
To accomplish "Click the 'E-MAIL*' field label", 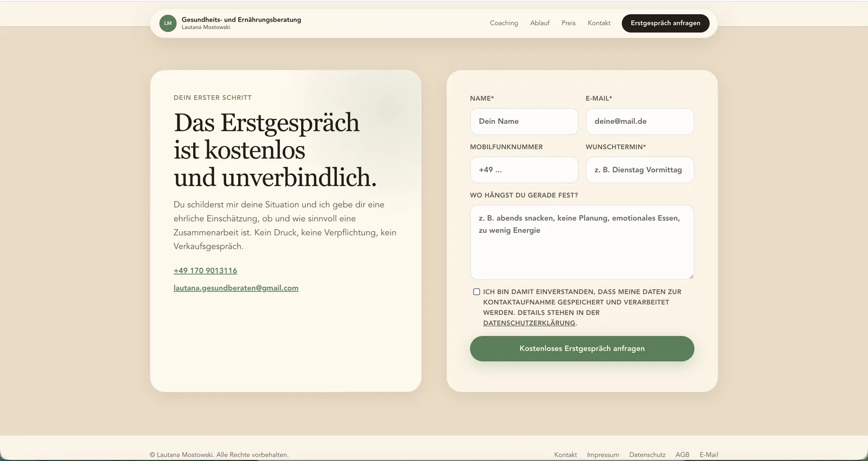I will click(x=599, y=98).
